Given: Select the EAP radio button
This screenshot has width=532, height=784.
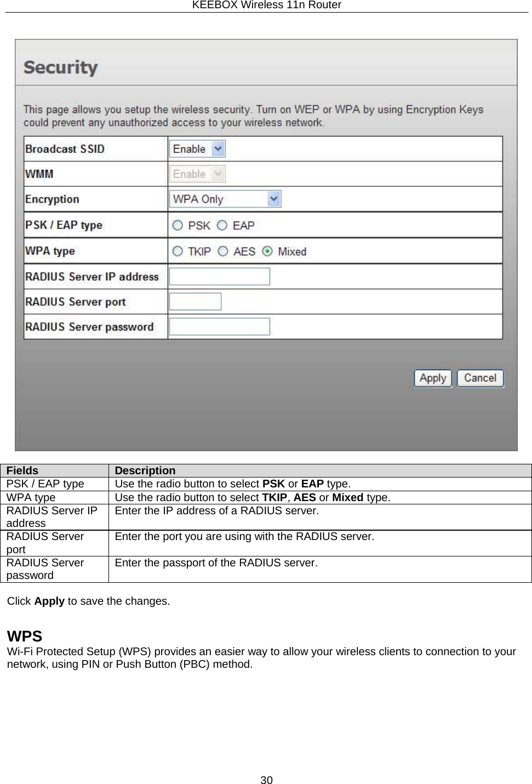Looking at the screenshot, I should pyautogui.click(x=221, y=224).
